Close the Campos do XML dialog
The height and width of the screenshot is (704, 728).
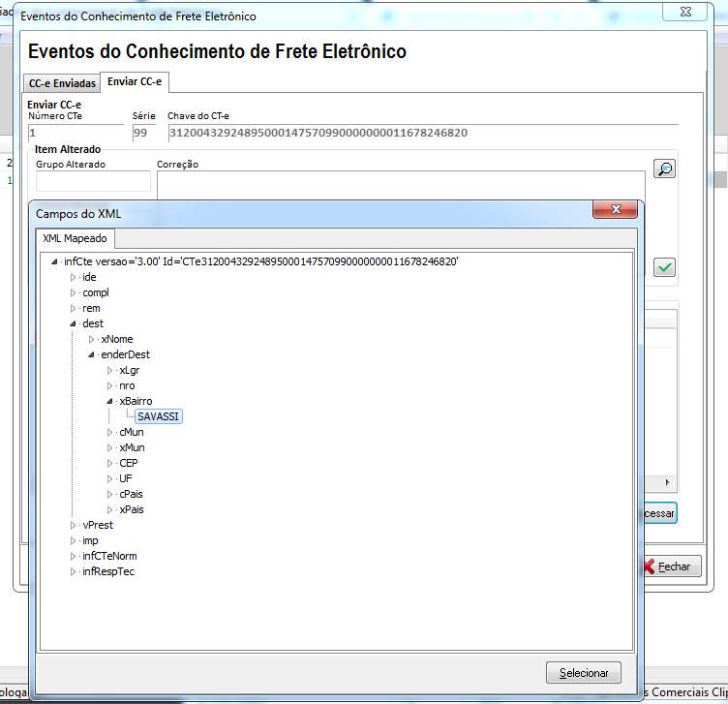click(614, 211)
